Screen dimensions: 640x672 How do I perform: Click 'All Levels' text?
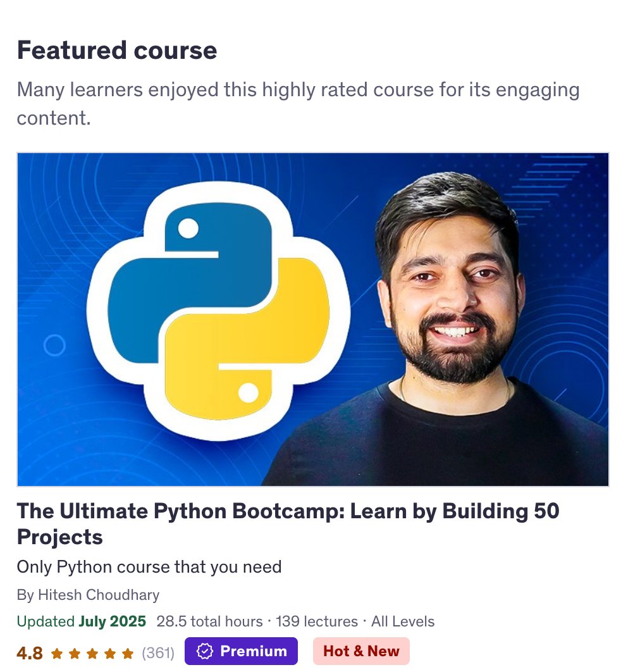pyautogui.click(x=403, y=621)
